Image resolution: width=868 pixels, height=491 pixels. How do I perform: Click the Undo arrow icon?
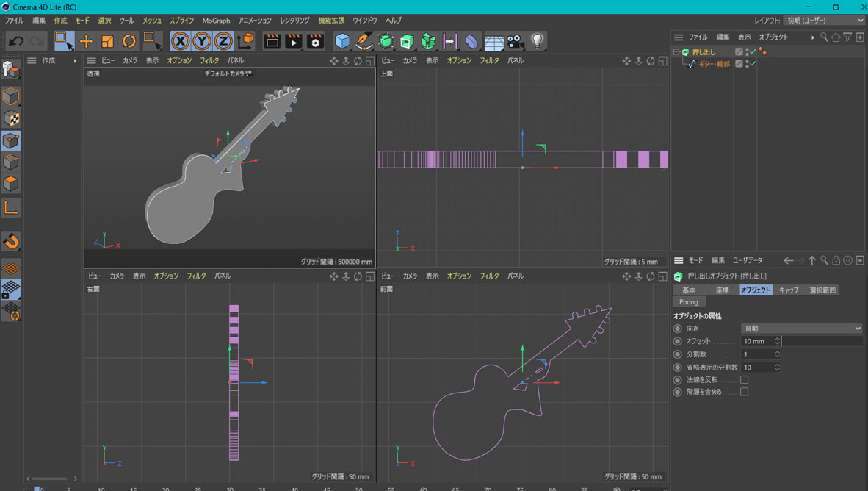pyautogui.click(x=16, y=41)
